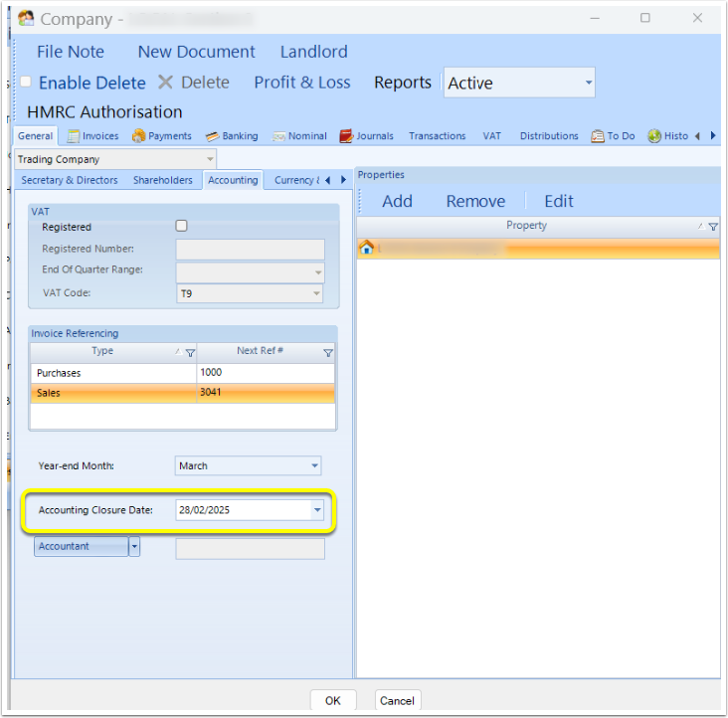Open the Banking tab icon

[212, 136]
